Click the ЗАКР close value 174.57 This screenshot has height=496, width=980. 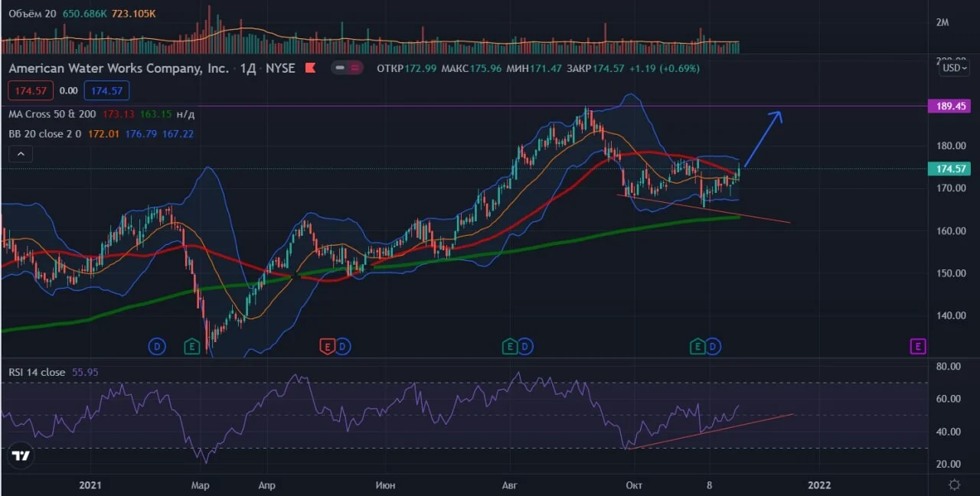tap(609, 68)
